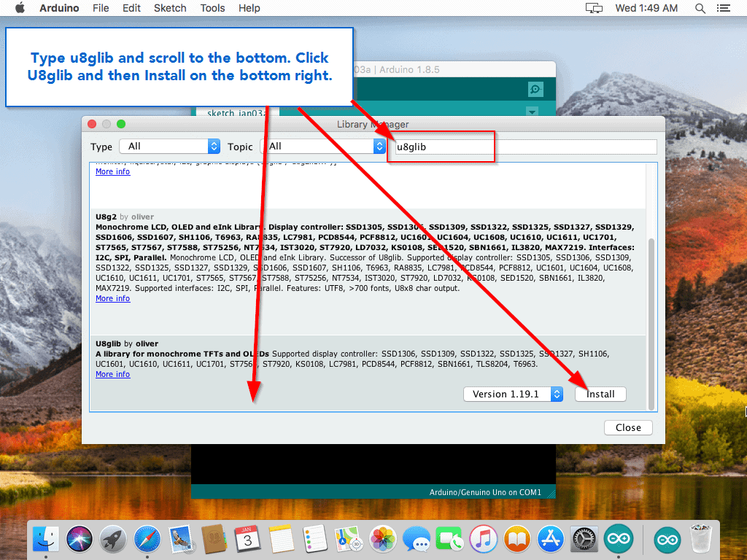Click the screen mirroring display icon
747x560 pixels.
pyautogui.click(x=594, y=8)
